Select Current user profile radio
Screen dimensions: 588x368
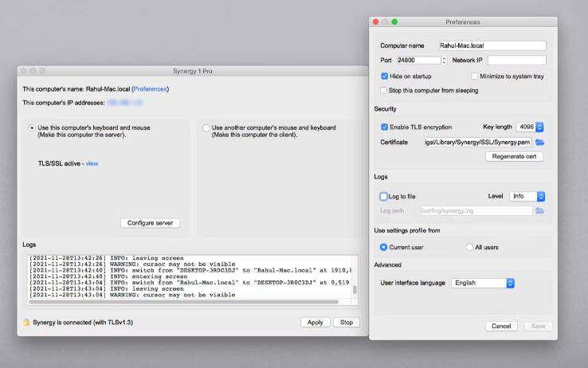pyautogui.click(x=383, y=248)
